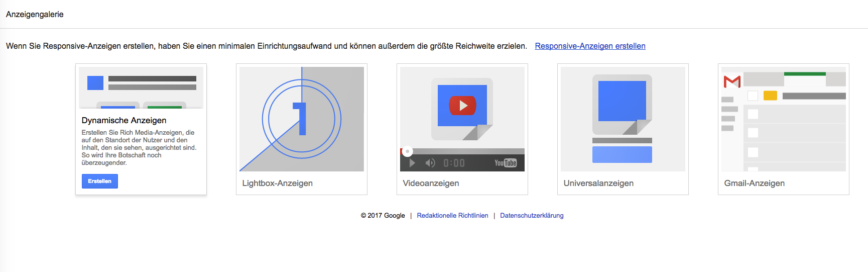Click the YouTube logo in video bar

coord(506,163)
